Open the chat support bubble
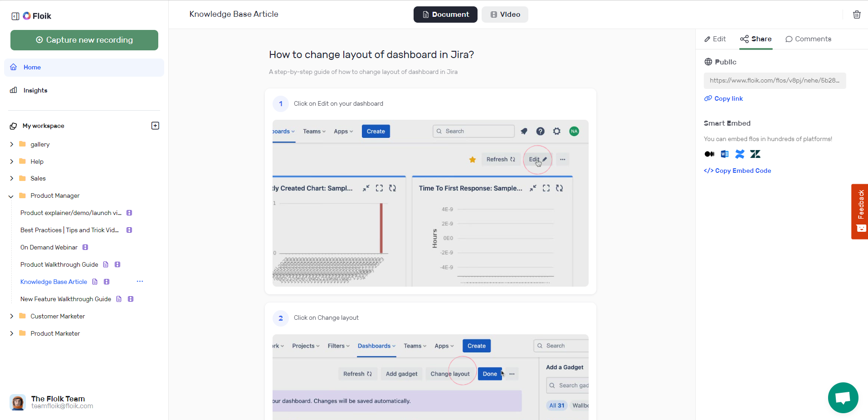This screenshot has height=420, width=868. point(843,398)
